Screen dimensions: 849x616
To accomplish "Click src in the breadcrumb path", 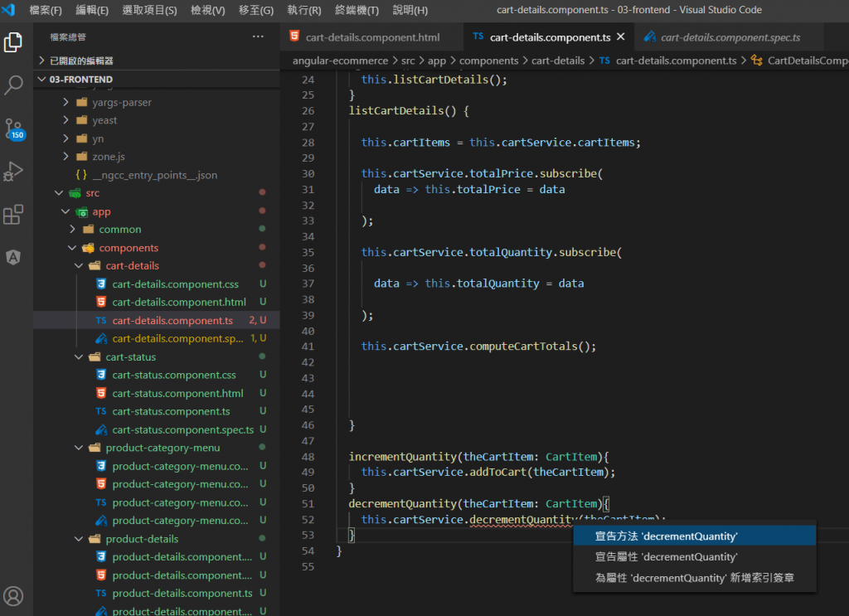I will pos(405,61).
